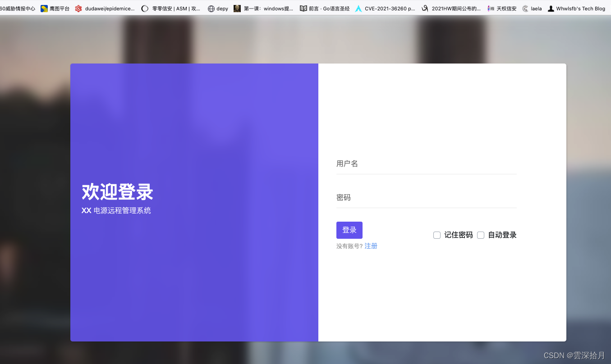Click the 2021HW期间公布的 bookmark icon
Viewport: 611px width, 364px height.
(x=424, y=8)
